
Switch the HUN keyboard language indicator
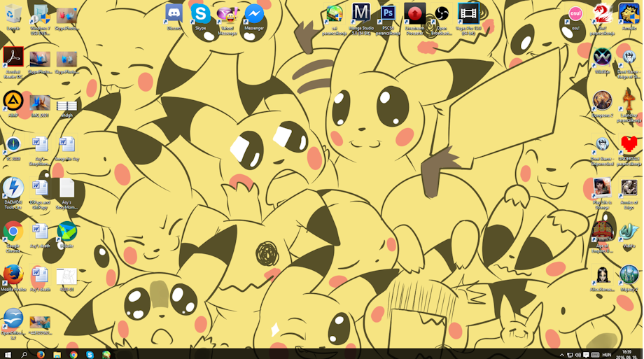coord(607,355)
